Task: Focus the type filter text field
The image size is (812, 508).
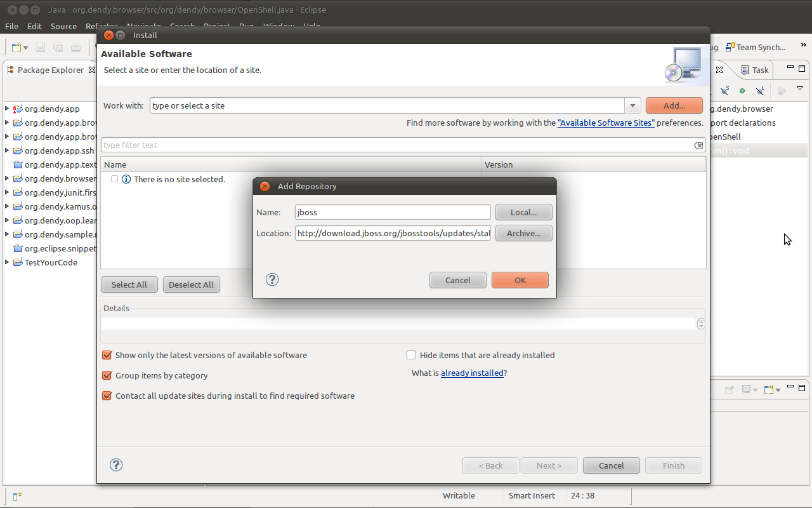Action: point(403,145)
